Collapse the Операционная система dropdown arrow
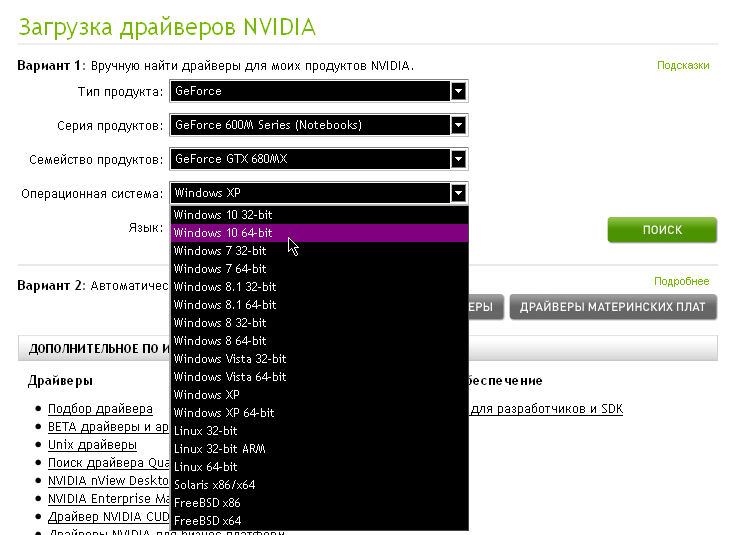The image size is (736, 535). pyautogui.click(x=458, y=193)
